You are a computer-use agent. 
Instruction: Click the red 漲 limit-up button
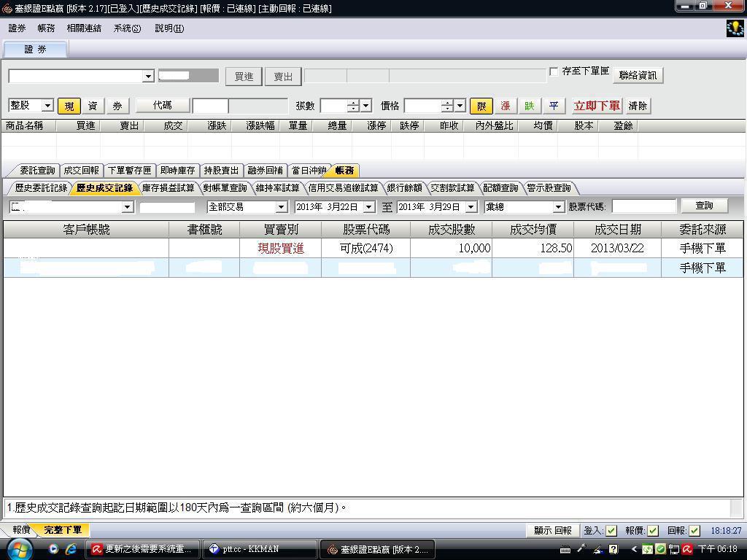coord(505,106)
